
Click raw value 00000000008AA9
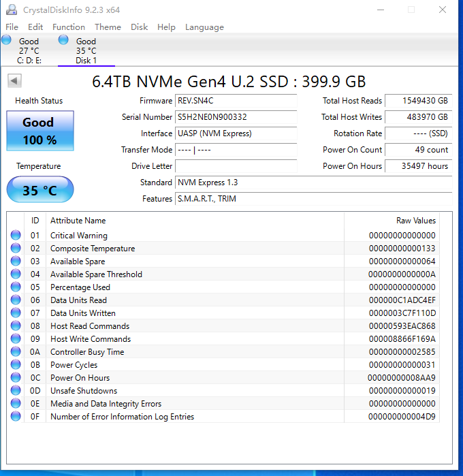tap(401, 378)
